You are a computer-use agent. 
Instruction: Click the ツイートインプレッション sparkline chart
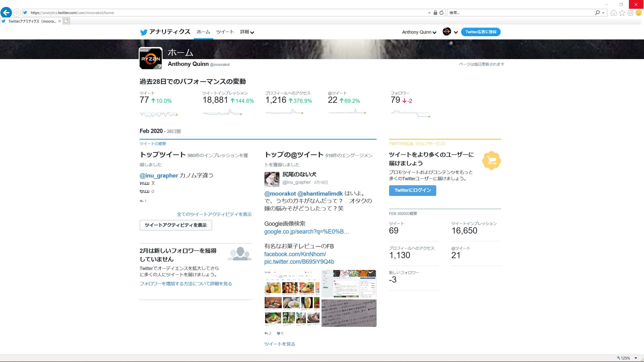coord(222,112)
